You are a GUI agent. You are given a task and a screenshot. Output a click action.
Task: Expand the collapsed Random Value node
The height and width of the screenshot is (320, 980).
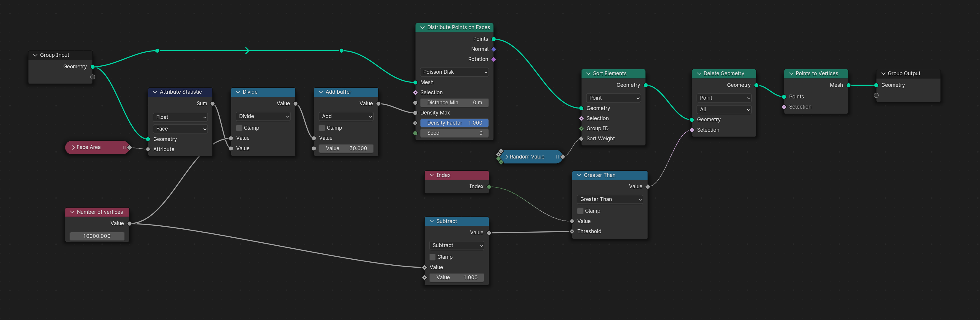(506, 156)
